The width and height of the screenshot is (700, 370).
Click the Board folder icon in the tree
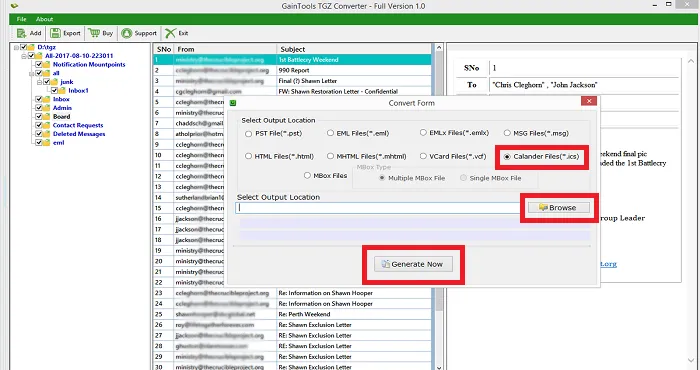[46, 116]
